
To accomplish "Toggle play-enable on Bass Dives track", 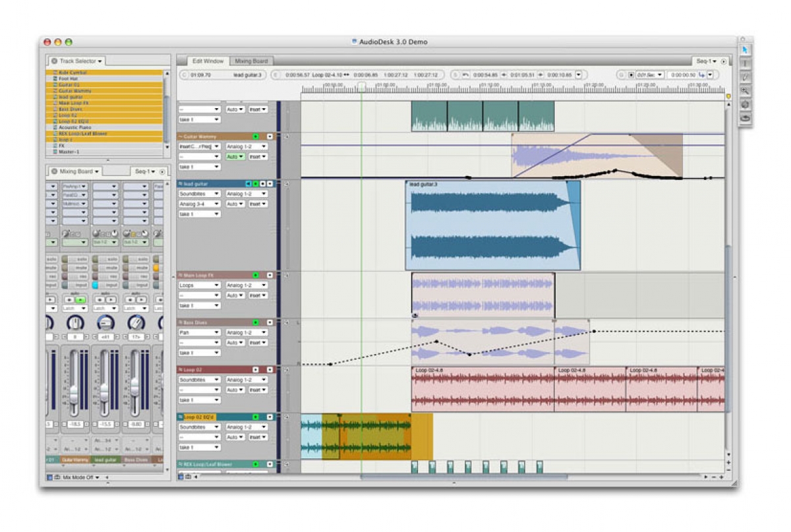I will click(256, 322).
